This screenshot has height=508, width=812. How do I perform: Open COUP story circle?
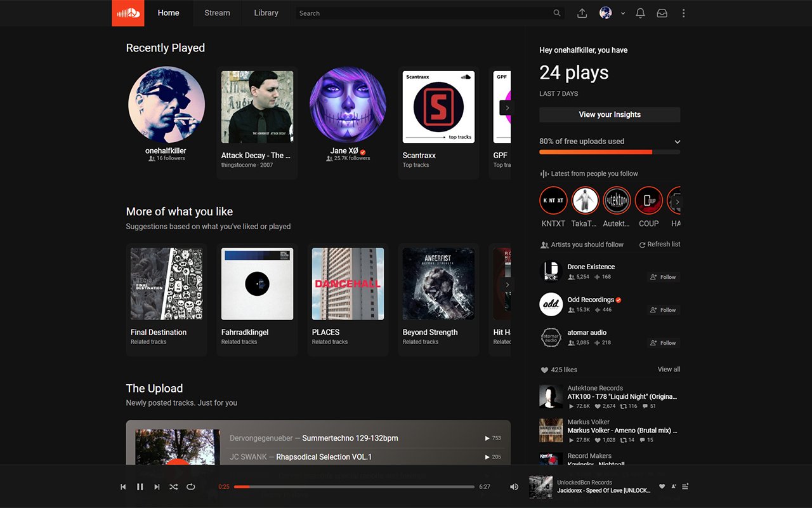(x=648, y=200)
